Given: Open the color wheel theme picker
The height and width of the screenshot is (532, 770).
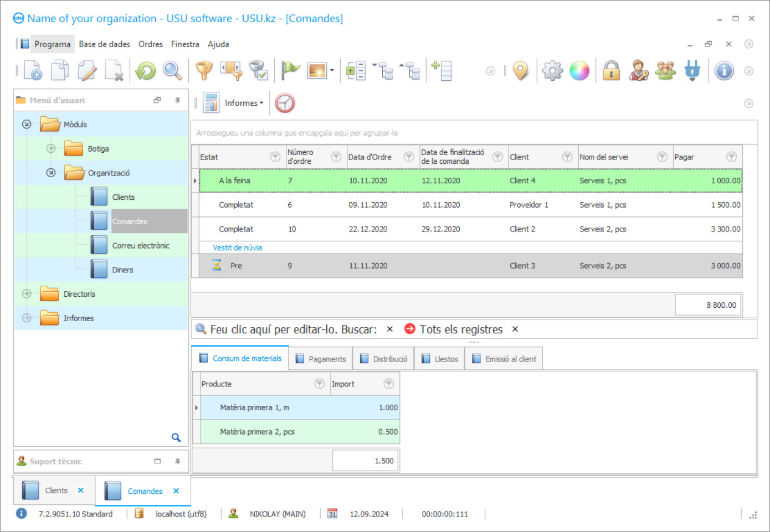Looking at the screenshot, I should (x=579, y=71).
